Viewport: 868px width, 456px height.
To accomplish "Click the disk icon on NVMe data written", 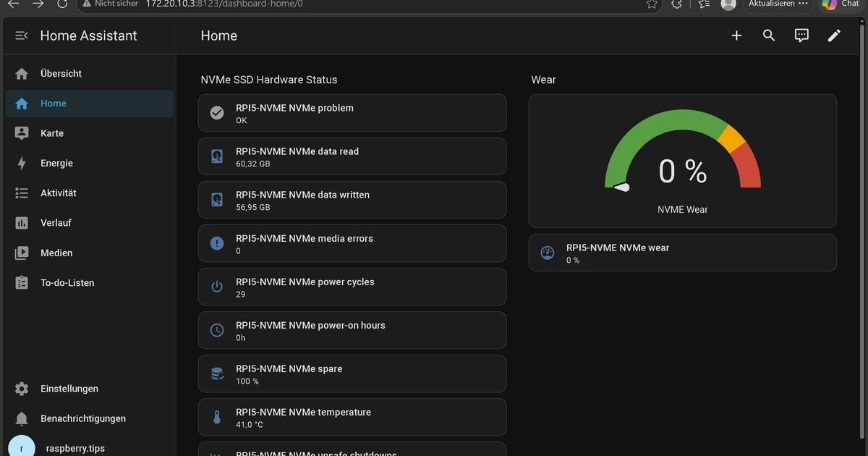I will point(217,200).
